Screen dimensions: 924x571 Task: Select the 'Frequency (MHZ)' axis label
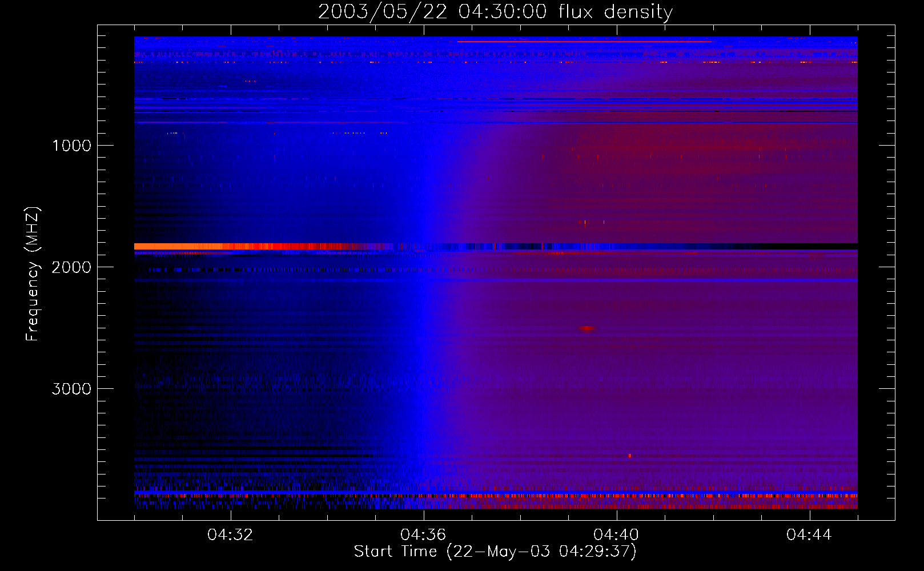click(x=33, y=274)
